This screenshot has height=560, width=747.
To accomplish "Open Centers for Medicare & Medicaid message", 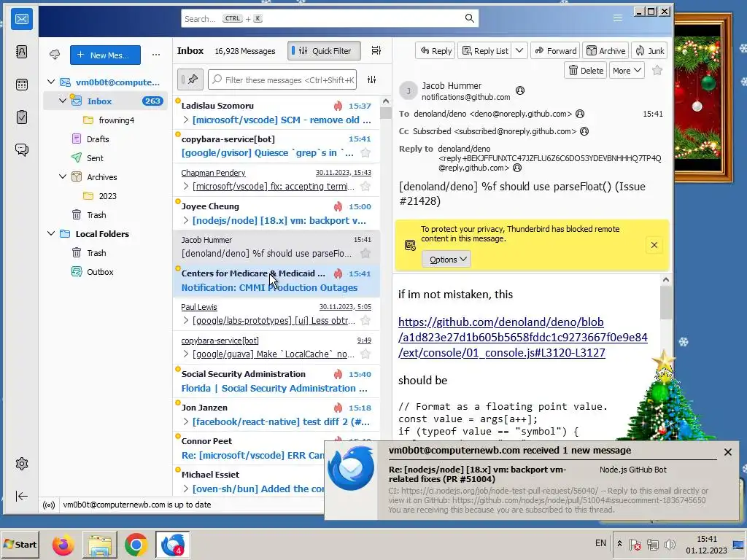I will pos(276,281).
